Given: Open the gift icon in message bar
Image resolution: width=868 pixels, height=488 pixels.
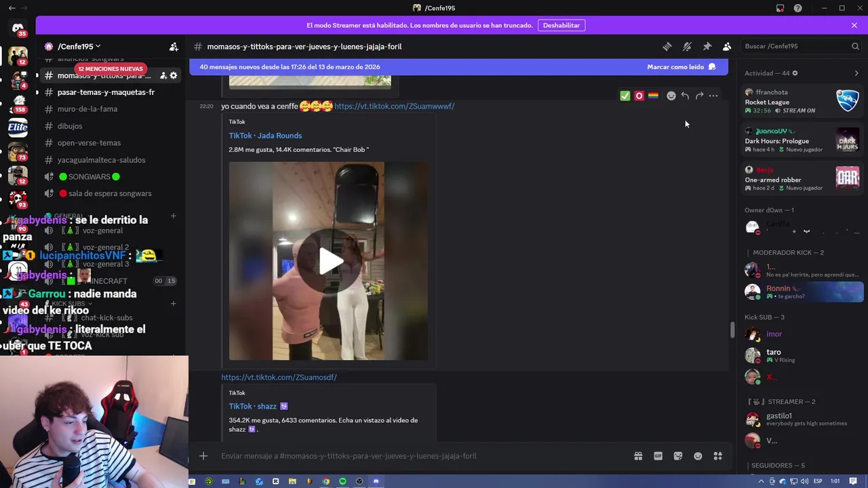Looking at the screenshot, I should pos(638,456).
